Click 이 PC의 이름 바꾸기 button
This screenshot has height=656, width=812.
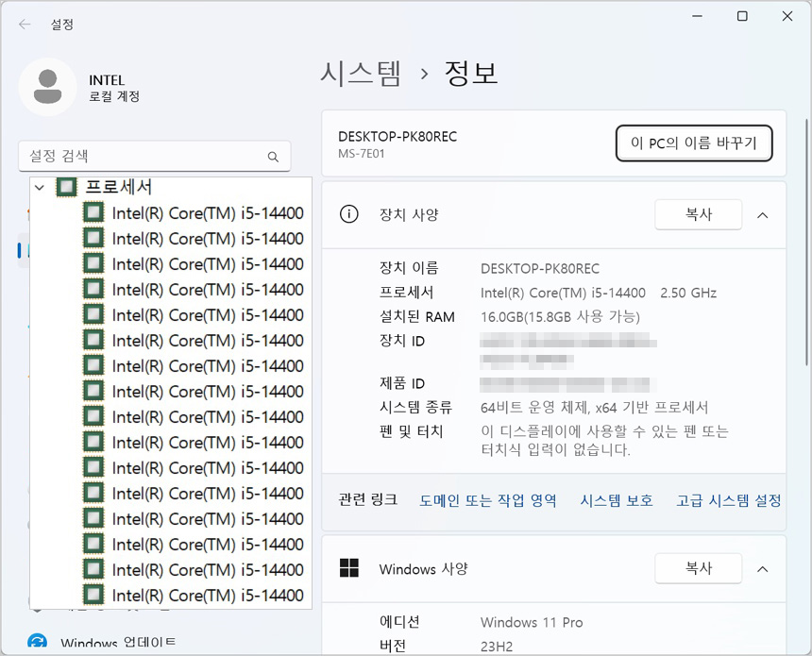tap(694, 143)
